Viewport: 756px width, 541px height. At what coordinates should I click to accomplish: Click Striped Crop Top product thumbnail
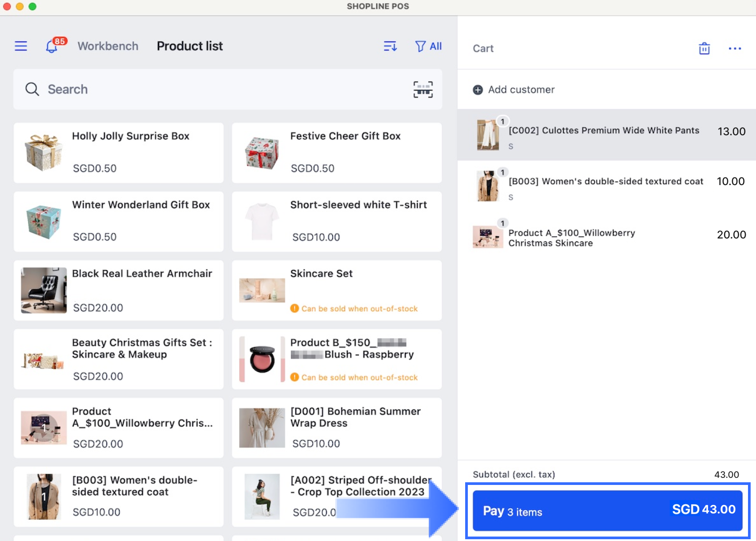262,497
